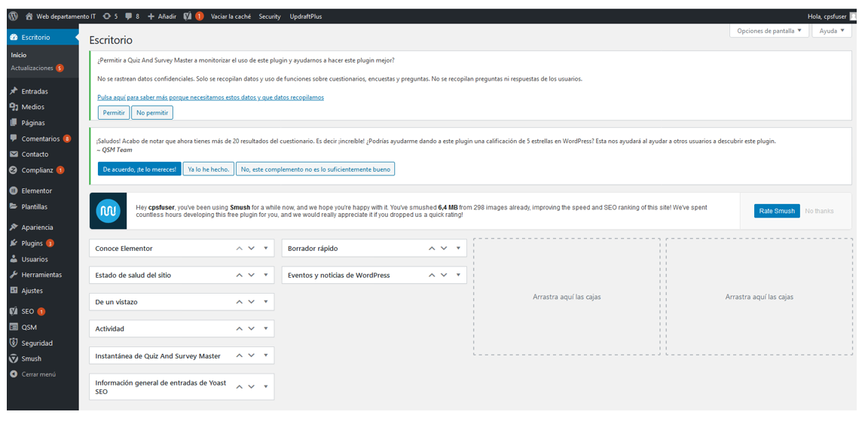Move Borrador rápido box down
868x427 pixels.
pyautogui.click(x=444, y=249)
